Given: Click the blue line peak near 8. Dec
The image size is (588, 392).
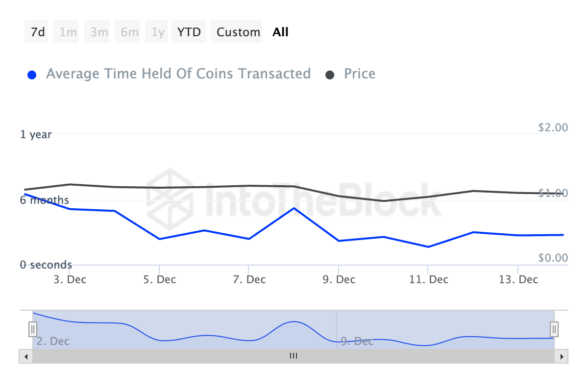Looking at the screenshot, I should tap(294, 209).
